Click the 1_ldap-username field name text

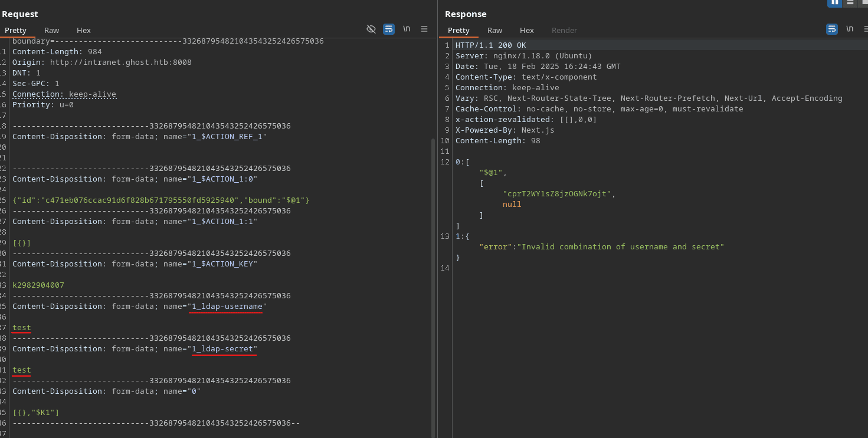pyautogui.click(x=227, y=307)
